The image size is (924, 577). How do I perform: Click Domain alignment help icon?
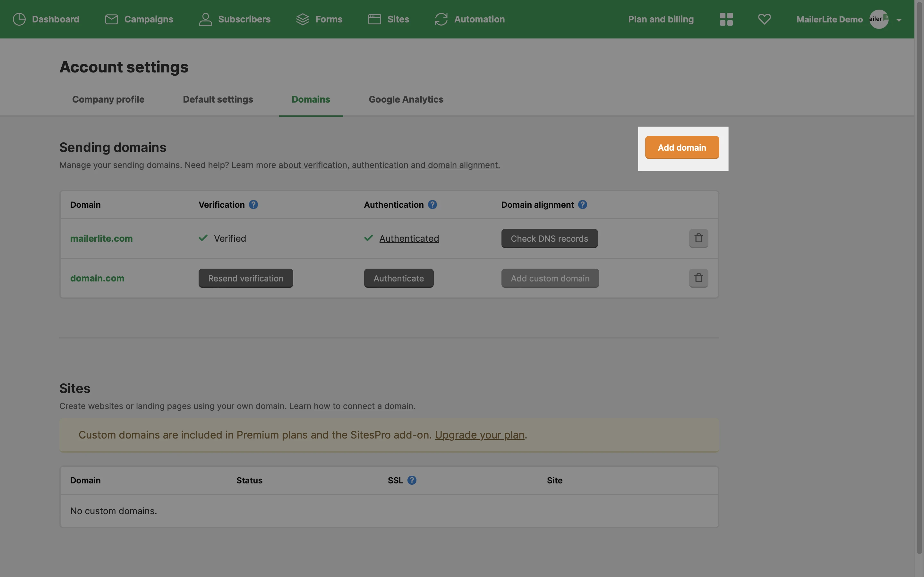[582, 205]
